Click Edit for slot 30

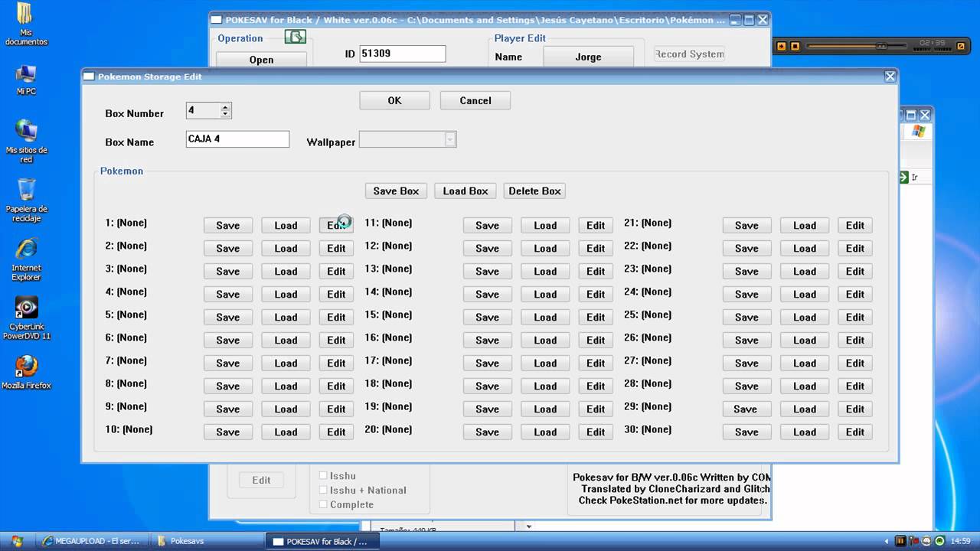pos(855,432)
